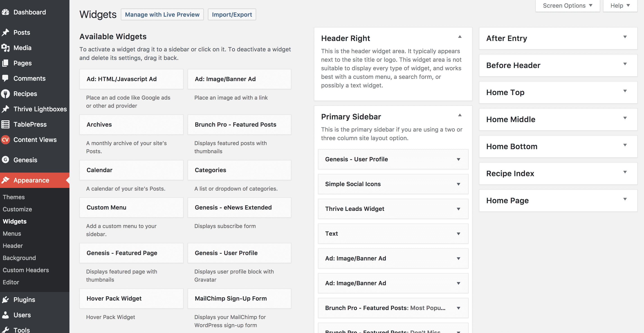Open the Help dropdown tab
Viewport: 644px width, 333px height.
click(620, 5)
